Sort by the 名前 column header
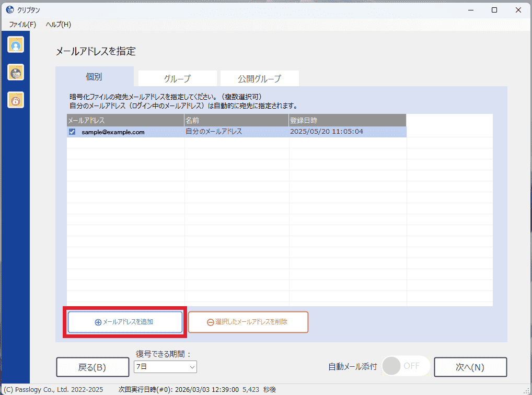 236,120
